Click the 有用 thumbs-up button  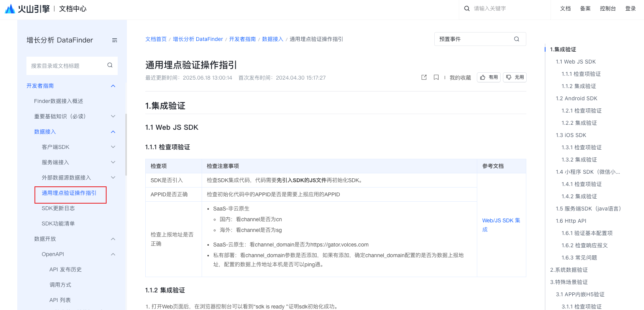[x=489, y=77]
